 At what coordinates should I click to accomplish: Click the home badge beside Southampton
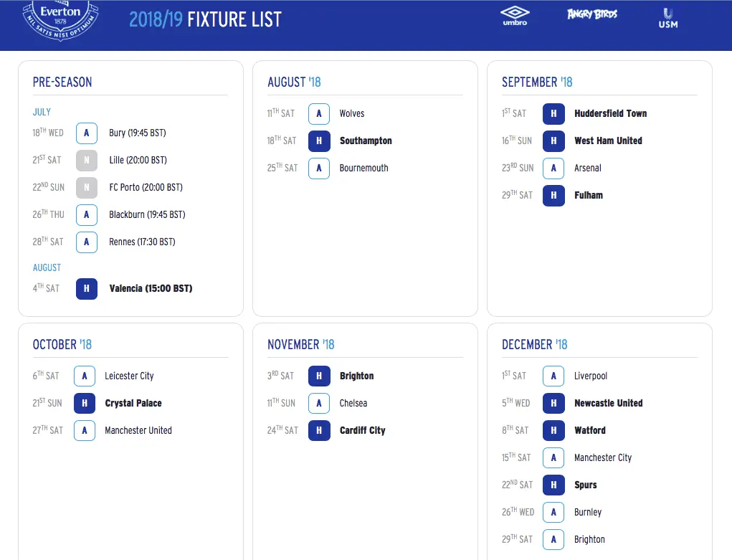pyautogui.click(x=319, y=141)
